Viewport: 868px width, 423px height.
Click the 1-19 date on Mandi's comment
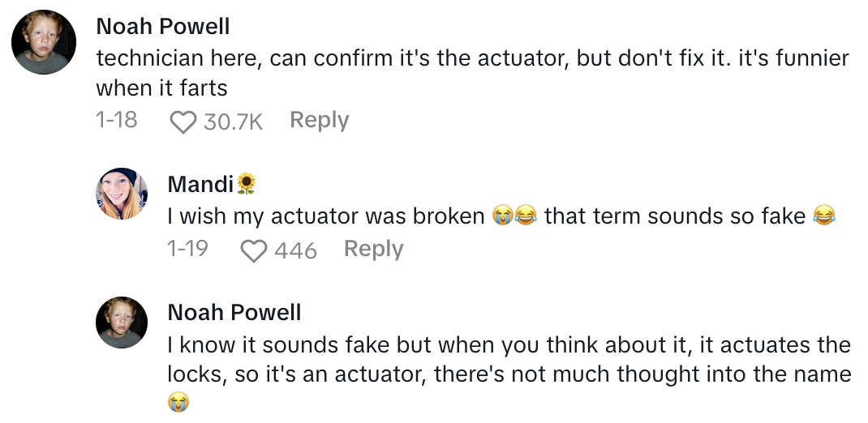coord(187,250)
